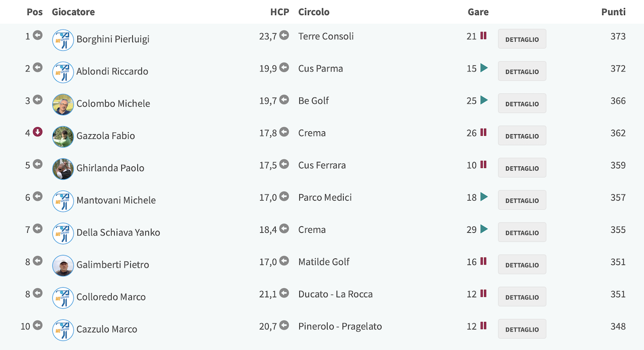Open player name Della Schiava Yanko
The height and width of the screenshot is (350, 644).
click(x=118, y=232)
